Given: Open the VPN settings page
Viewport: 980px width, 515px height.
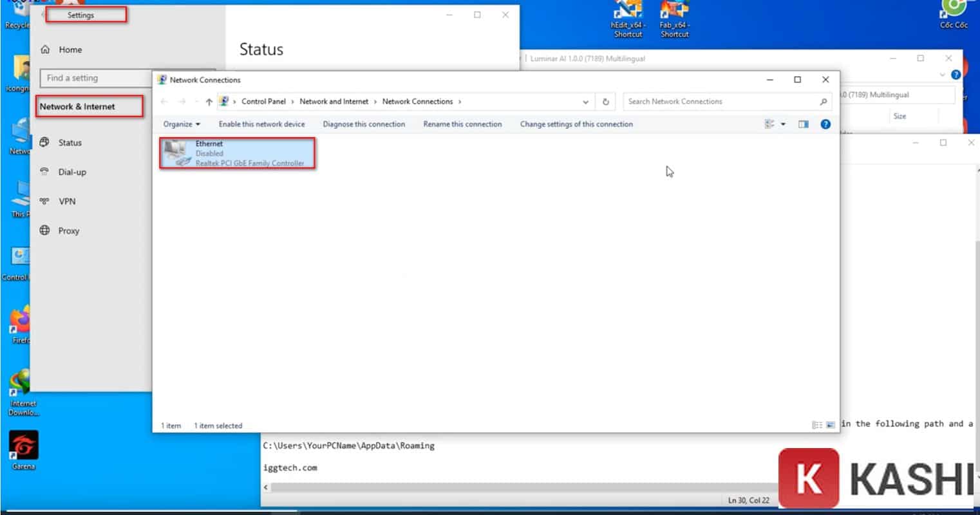Looking at the screenshot, I should [67, 201].
